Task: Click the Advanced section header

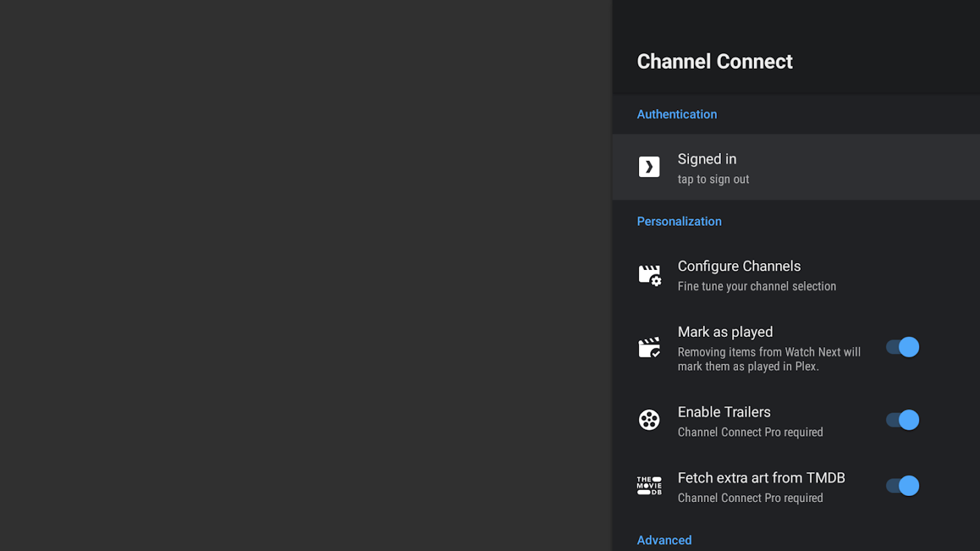Action: (664, 540)
